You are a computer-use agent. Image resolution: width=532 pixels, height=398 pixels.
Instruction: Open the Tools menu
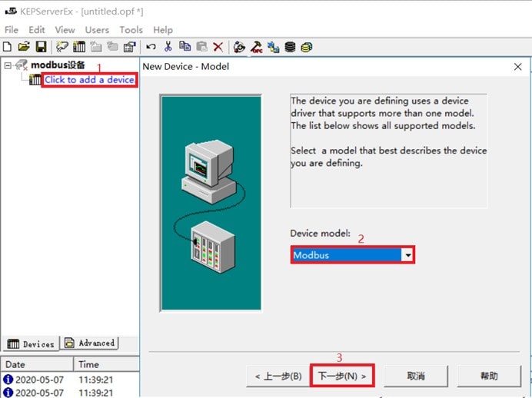coord(131,30)
